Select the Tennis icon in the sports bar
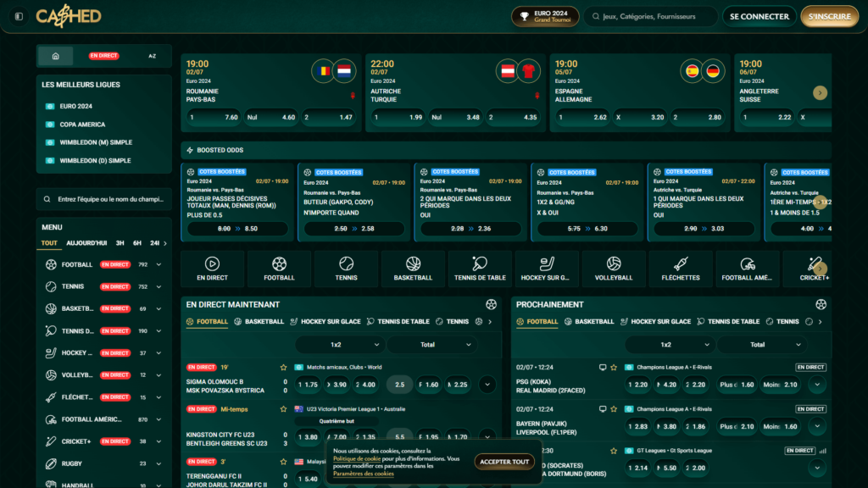Viewport: 868px width, 488px height. [x=346, y=269]
